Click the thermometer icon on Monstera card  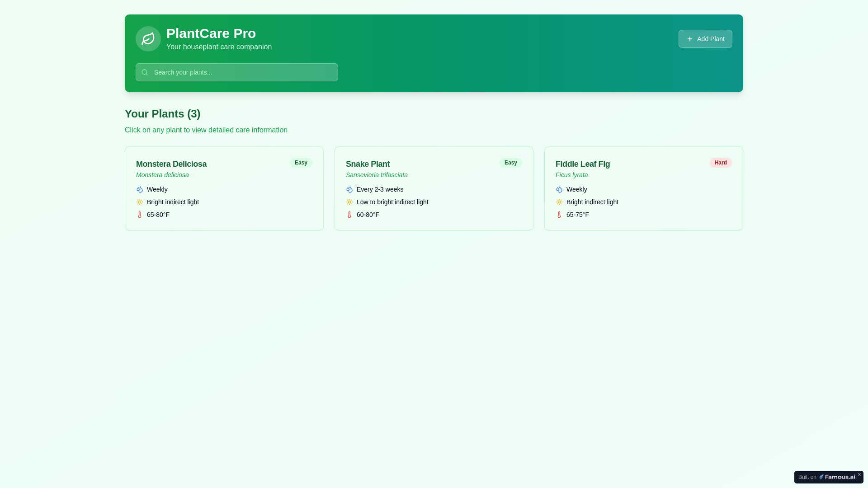coord(140,215)
